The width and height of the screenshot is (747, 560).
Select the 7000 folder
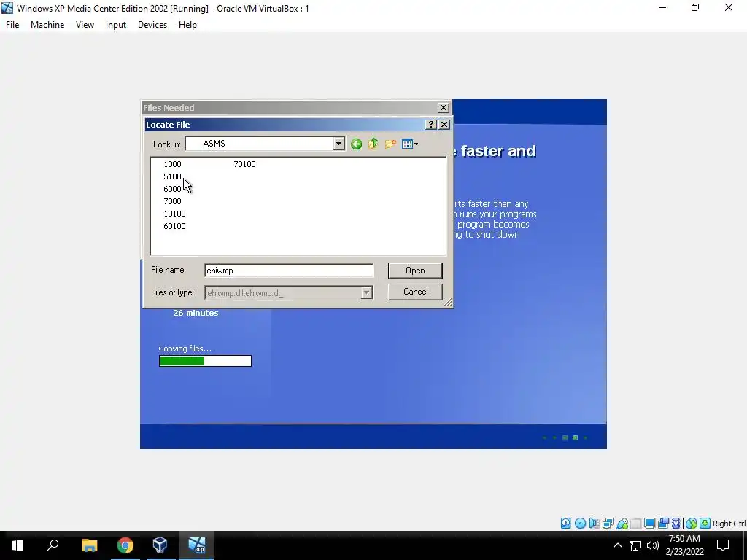point(172,201)
